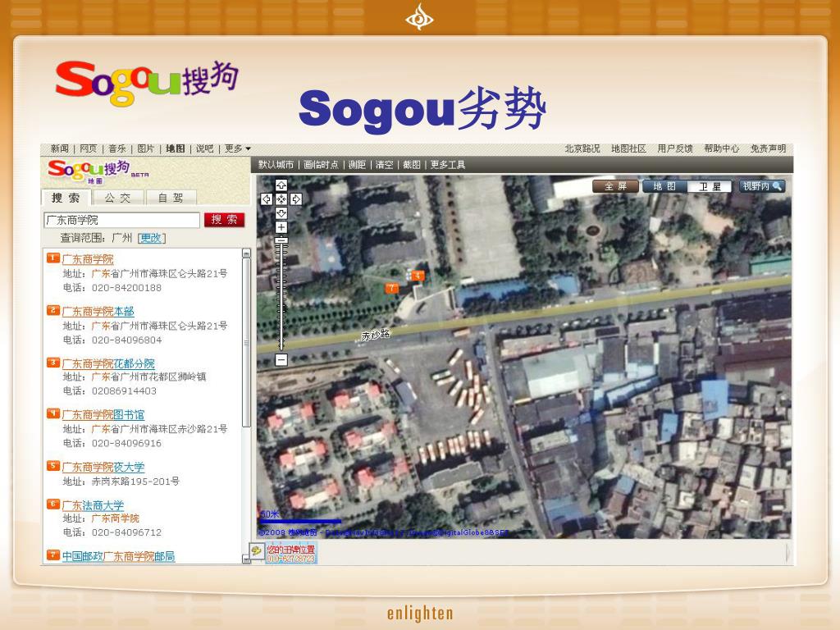Select the 搜索 tab
Viewport: 840px width, 630px height.
66,198
